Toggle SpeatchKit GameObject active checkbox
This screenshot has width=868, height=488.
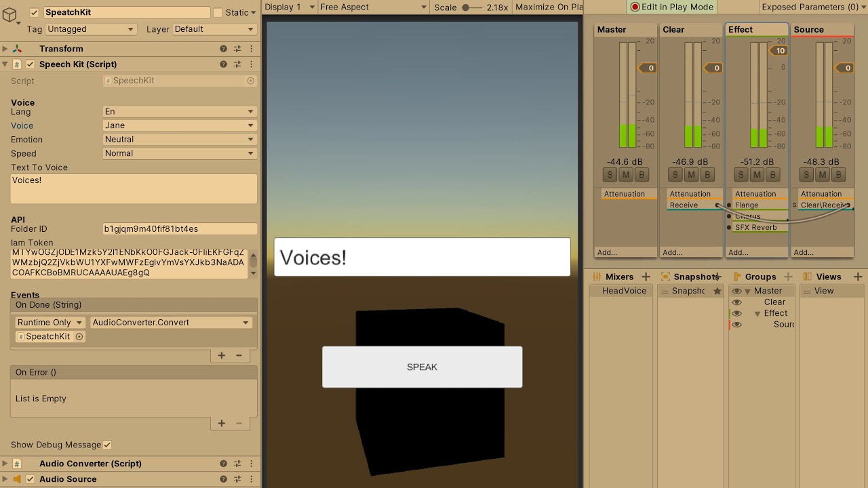(35, 12)
